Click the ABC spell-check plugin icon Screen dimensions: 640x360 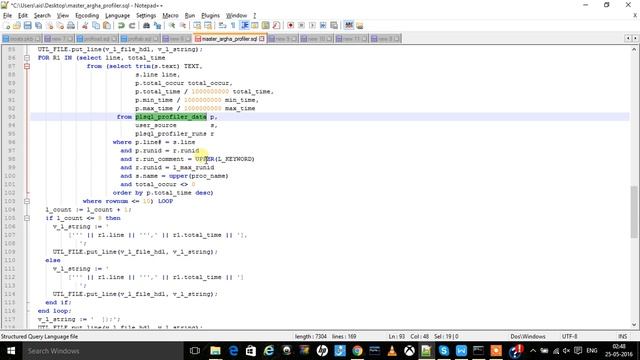pos(349,25)
